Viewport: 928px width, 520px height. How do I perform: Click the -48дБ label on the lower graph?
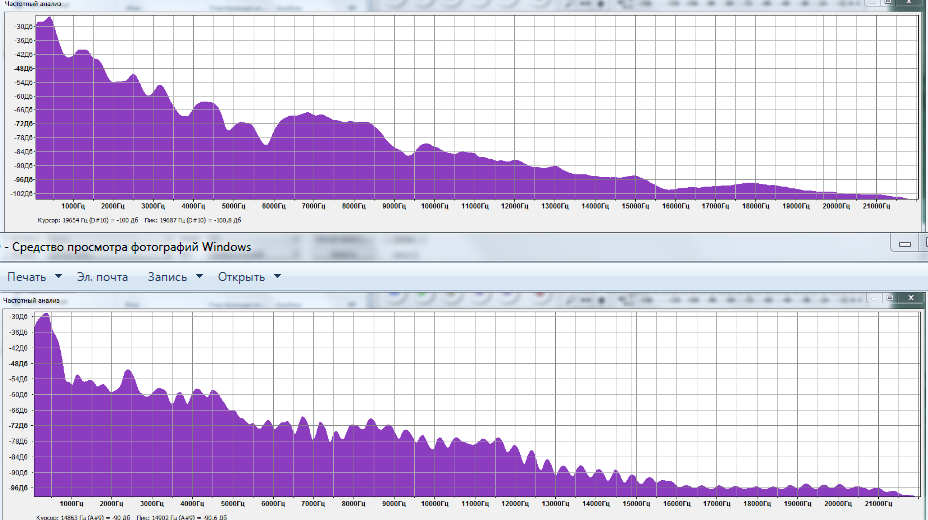[x=18, y=363]
